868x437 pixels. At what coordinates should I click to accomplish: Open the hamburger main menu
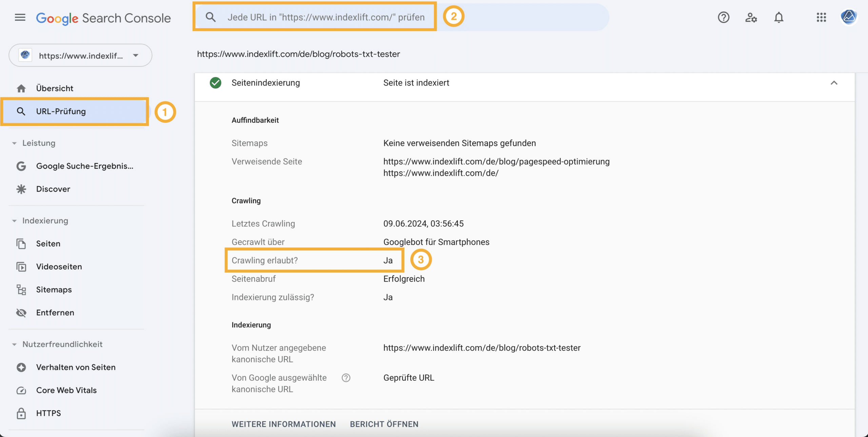(x=20, y=17)
